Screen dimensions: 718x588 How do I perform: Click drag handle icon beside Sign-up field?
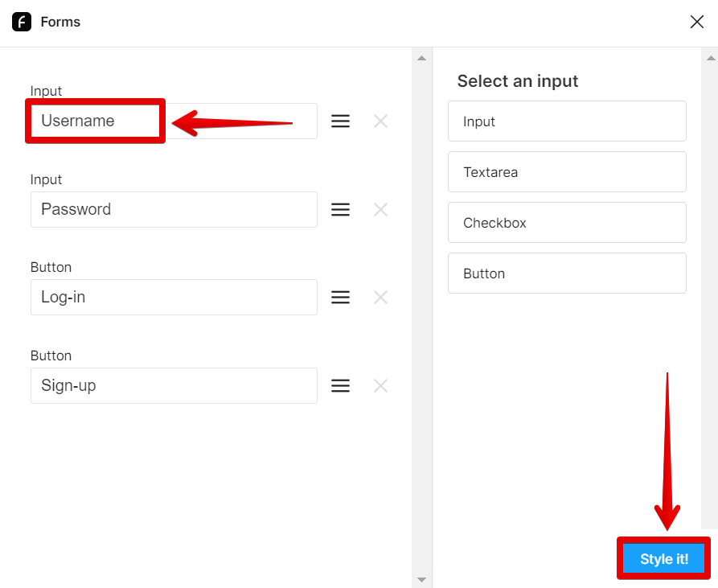341,386
